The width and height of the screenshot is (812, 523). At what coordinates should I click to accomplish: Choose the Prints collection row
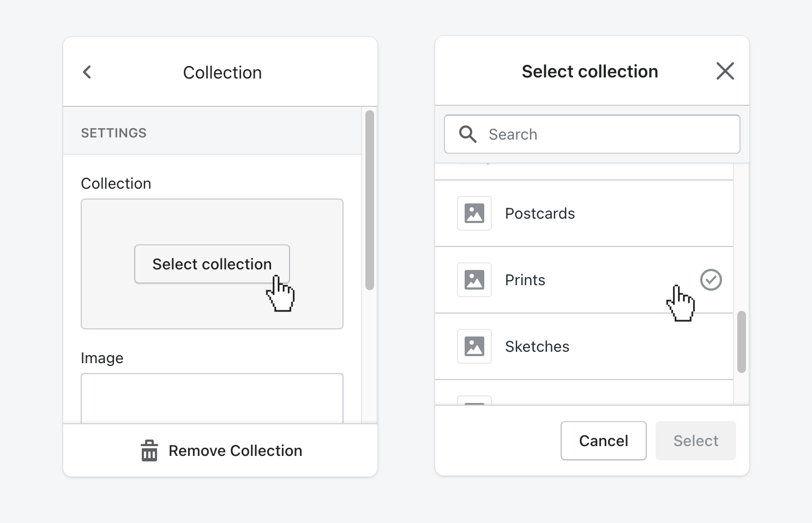pyautogui.click(x=584, y=280)
